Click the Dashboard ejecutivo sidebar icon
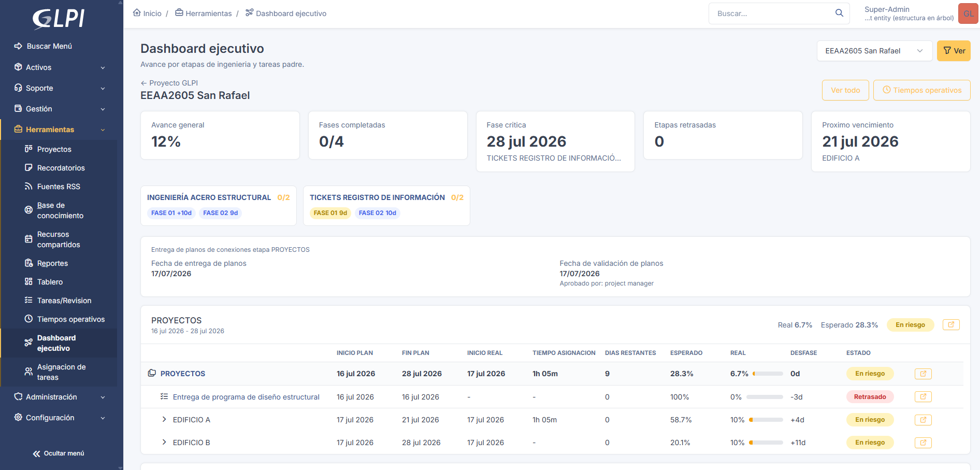Image resolution: width=980 pixels, height=470 pixels. coord(28,343)
